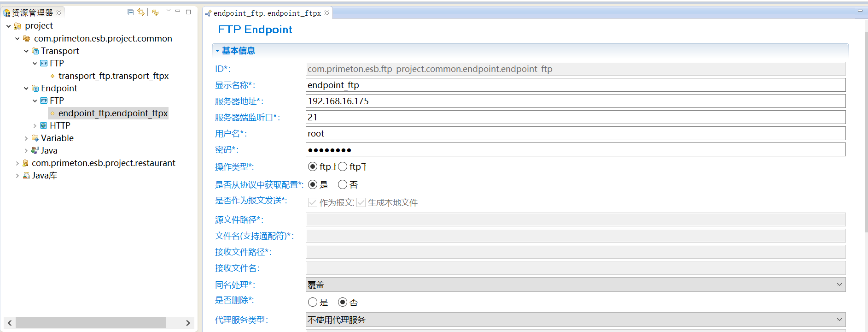
Task: Click the HTTP globe icon in tree
Action: 44,125
